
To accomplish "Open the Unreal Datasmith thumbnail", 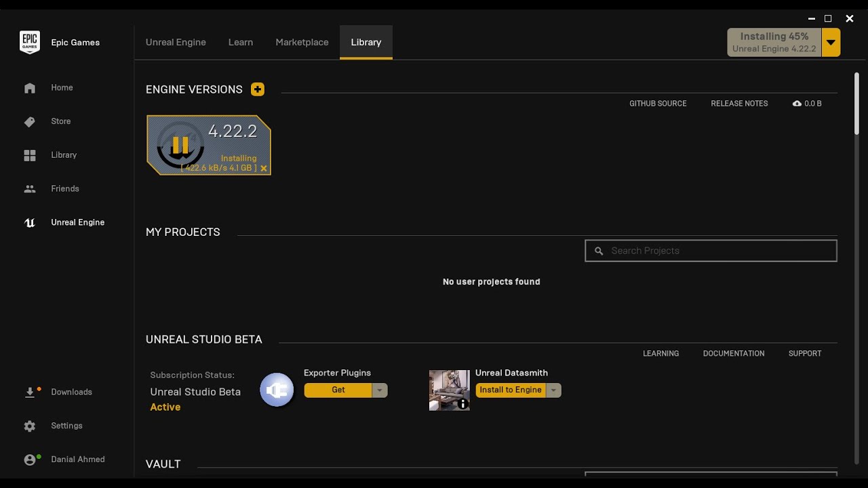I will 449,390.
